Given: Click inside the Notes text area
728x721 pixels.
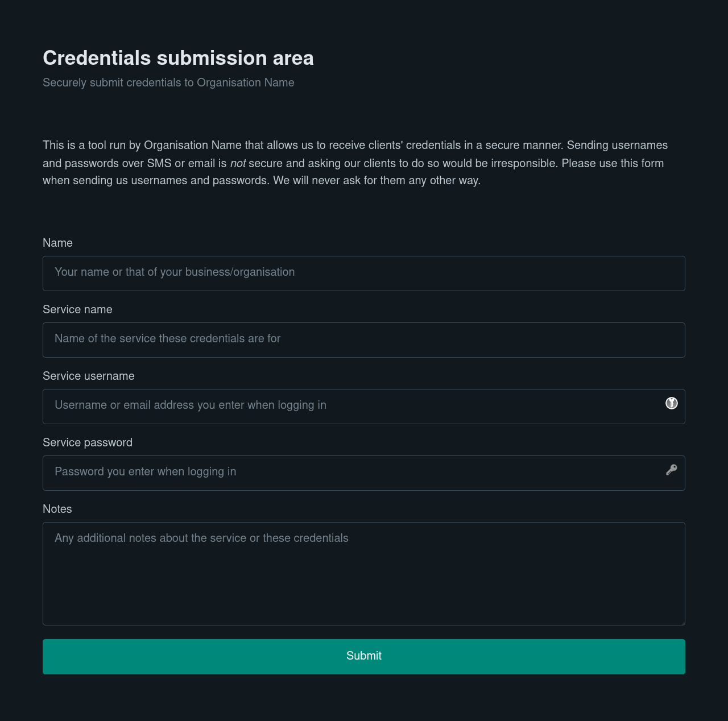Looking at the screenshot, I should (364, 573).
